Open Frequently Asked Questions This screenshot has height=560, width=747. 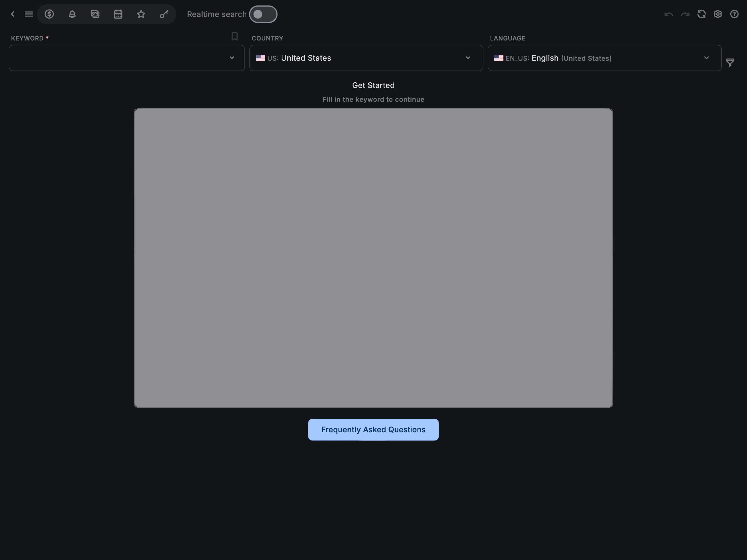click(373, 429)
